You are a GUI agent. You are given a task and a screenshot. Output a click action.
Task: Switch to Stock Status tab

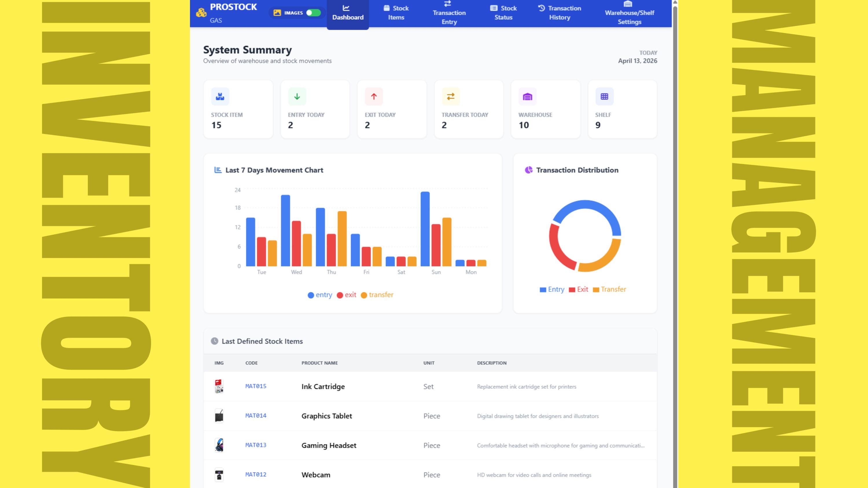pos(503,13)
